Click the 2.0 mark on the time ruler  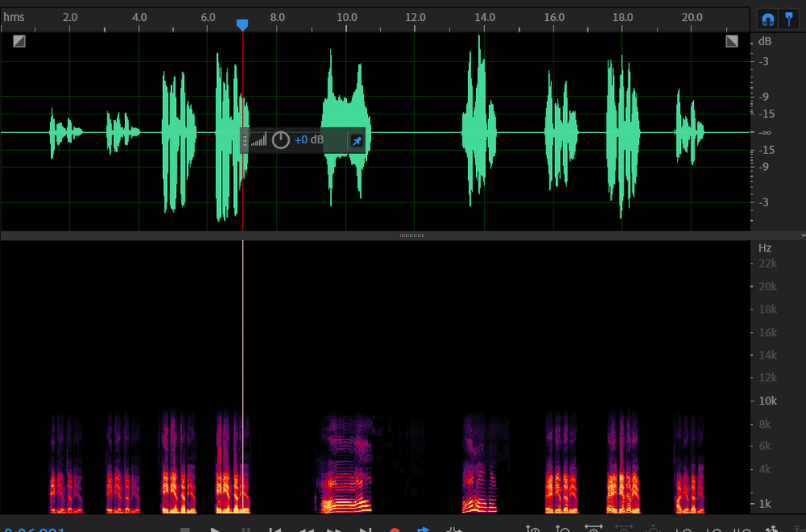point(70,17)
